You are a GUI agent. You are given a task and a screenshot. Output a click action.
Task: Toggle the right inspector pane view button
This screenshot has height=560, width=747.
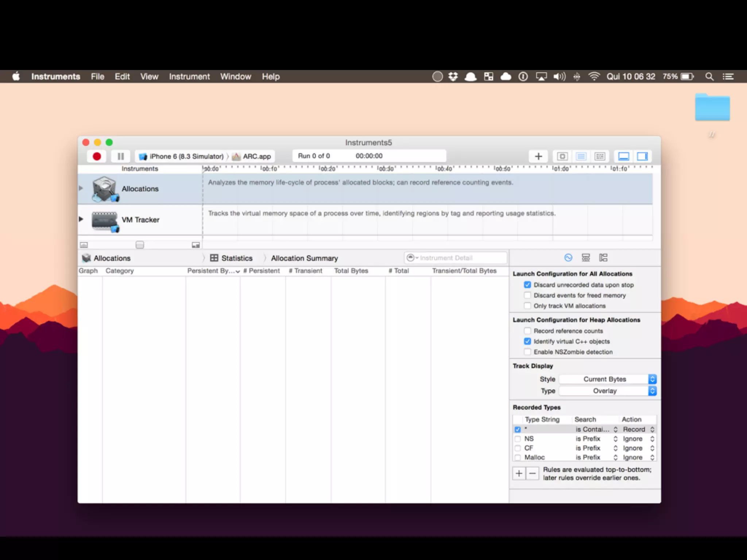point(642,156)
